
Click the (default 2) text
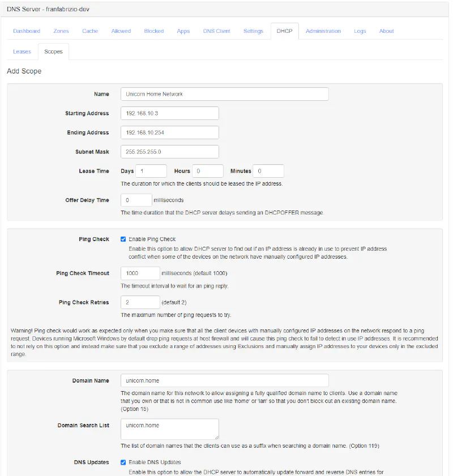[x=174, y=302]
